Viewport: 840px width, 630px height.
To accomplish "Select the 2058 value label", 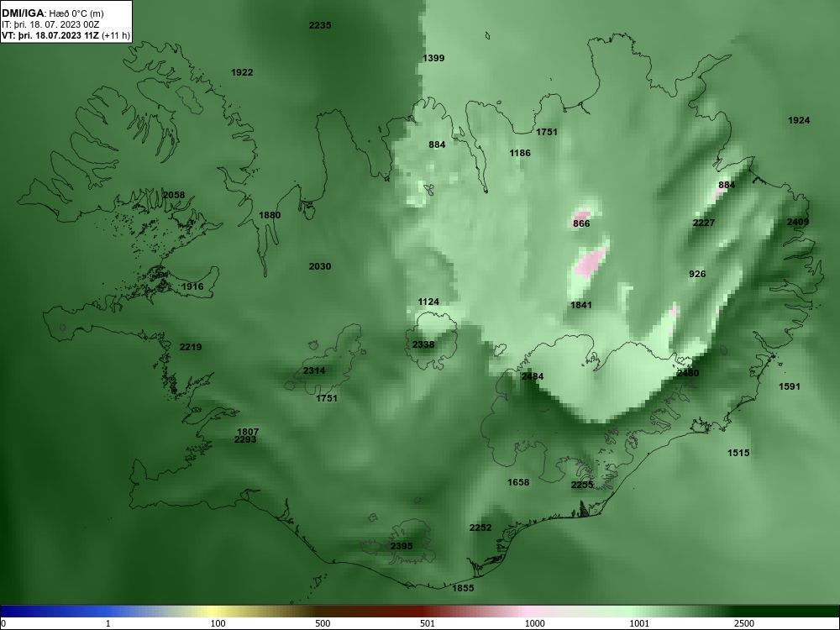I will tap(174, 195).
